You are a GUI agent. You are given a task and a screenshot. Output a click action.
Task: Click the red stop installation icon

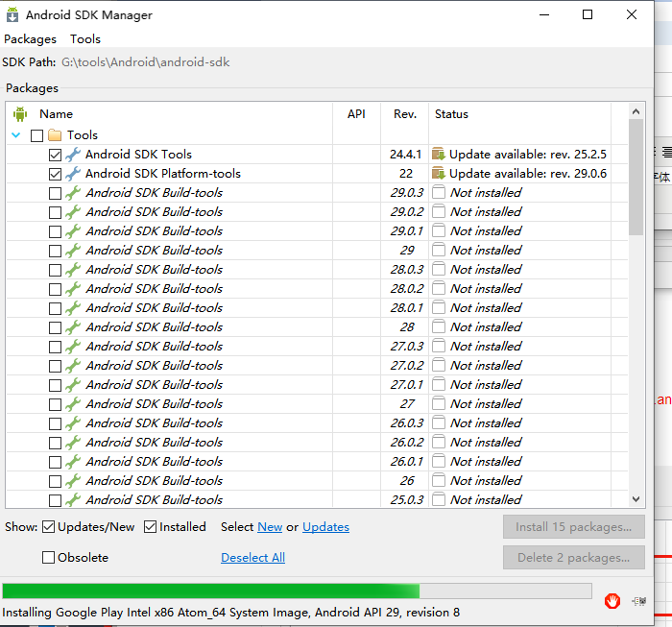point(612,601)
